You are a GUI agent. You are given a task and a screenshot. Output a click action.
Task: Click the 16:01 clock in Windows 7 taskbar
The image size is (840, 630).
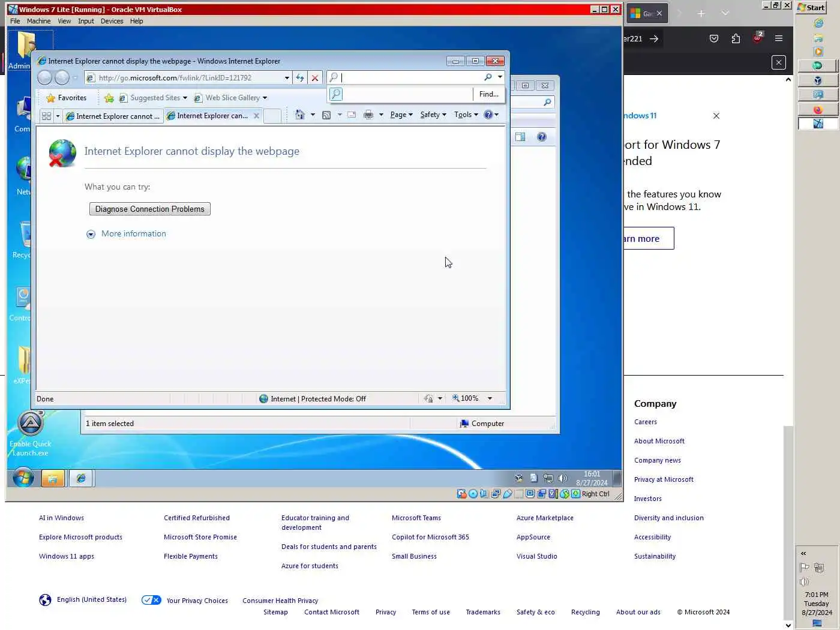(592, 478)
